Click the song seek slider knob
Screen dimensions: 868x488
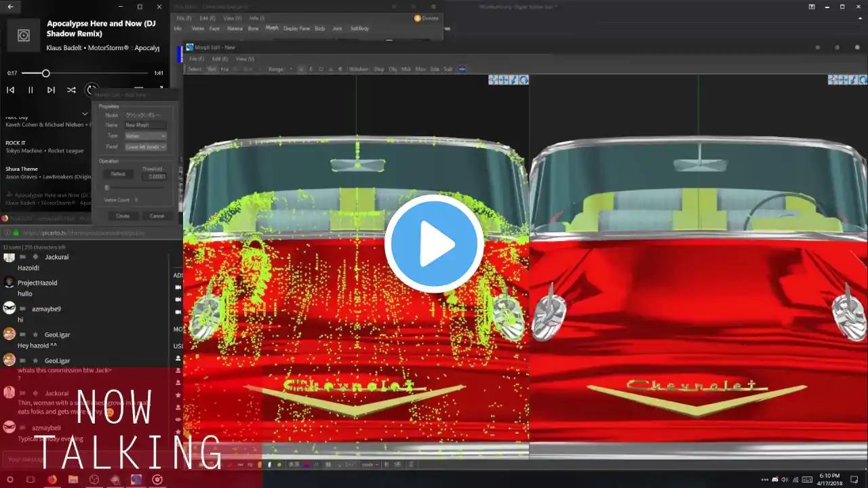[46, 73]
